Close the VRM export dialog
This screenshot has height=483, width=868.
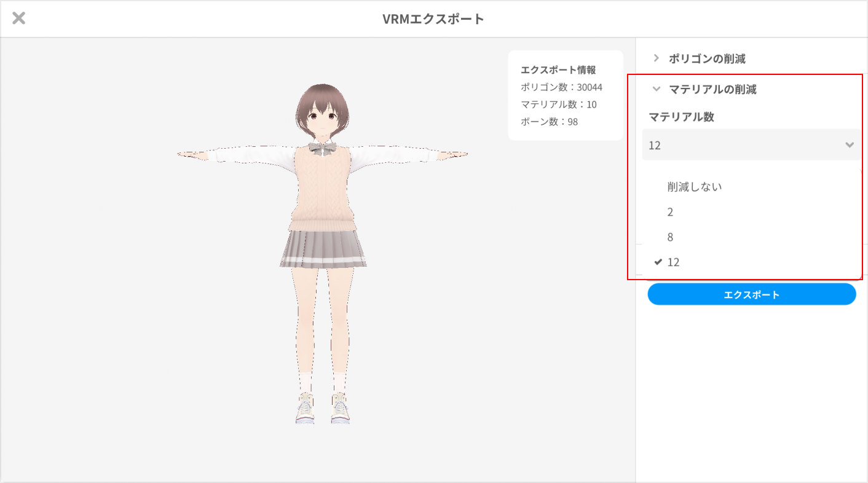pos(18,18)
